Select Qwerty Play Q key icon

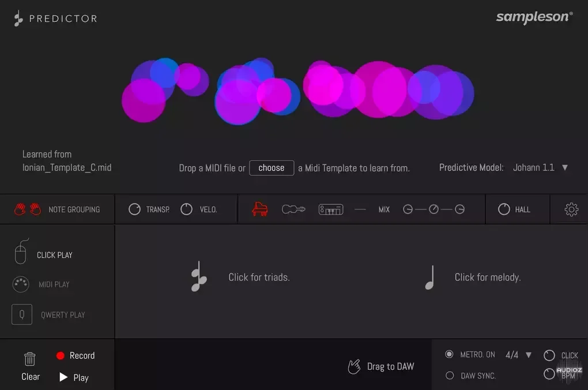tap(22, 314)
